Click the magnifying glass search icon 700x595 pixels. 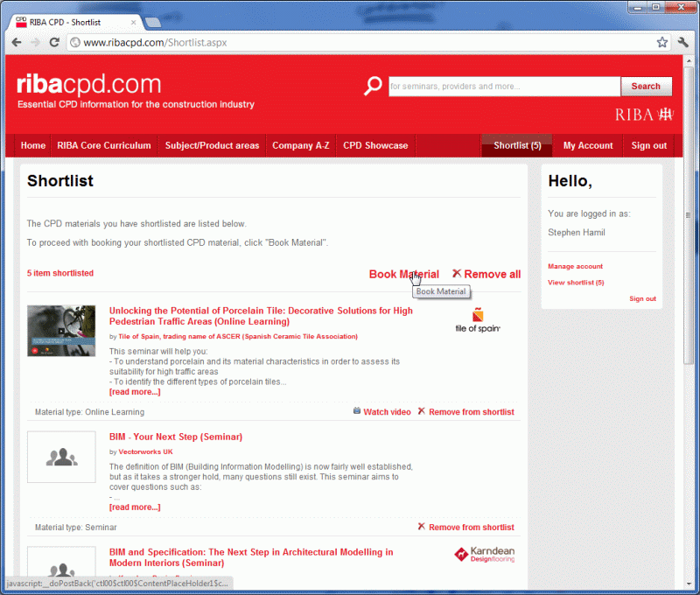[373, 85]
